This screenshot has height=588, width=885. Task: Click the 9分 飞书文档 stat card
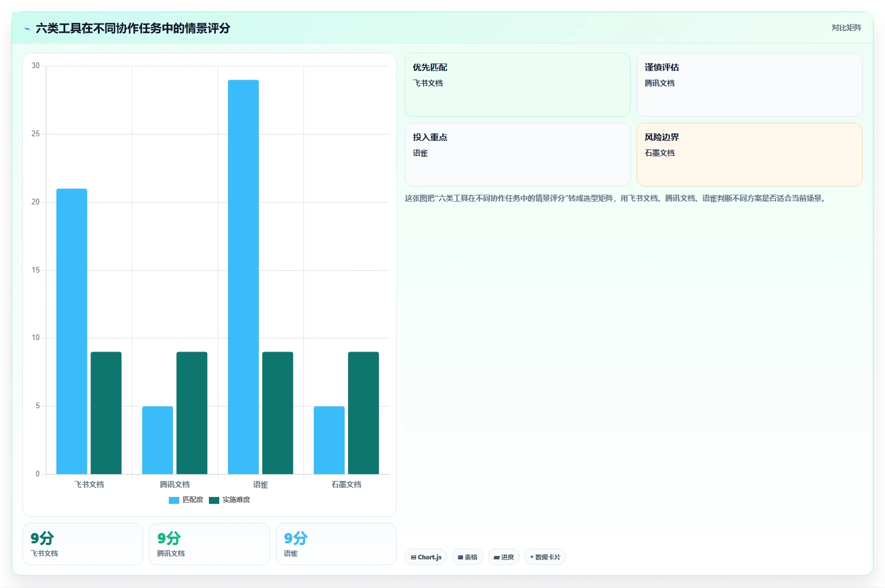point(82,544)
